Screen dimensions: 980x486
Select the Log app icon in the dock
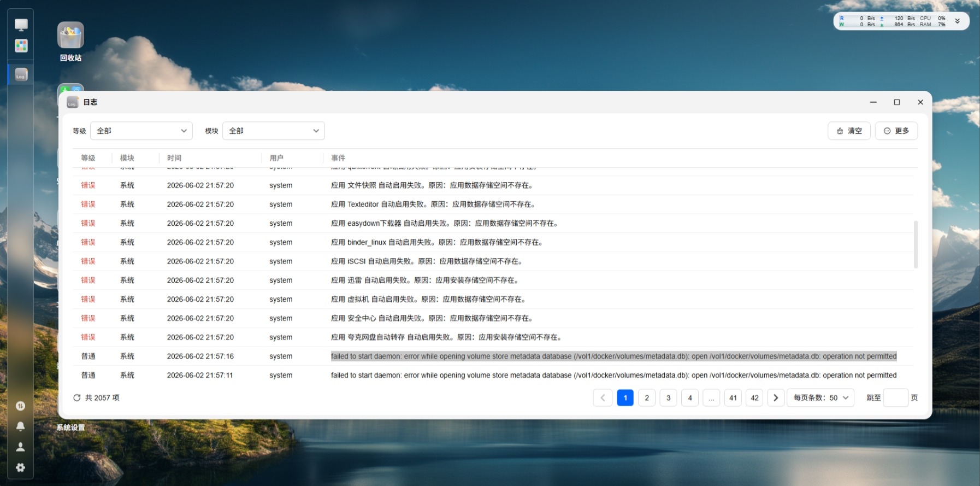tap(21, 75)
